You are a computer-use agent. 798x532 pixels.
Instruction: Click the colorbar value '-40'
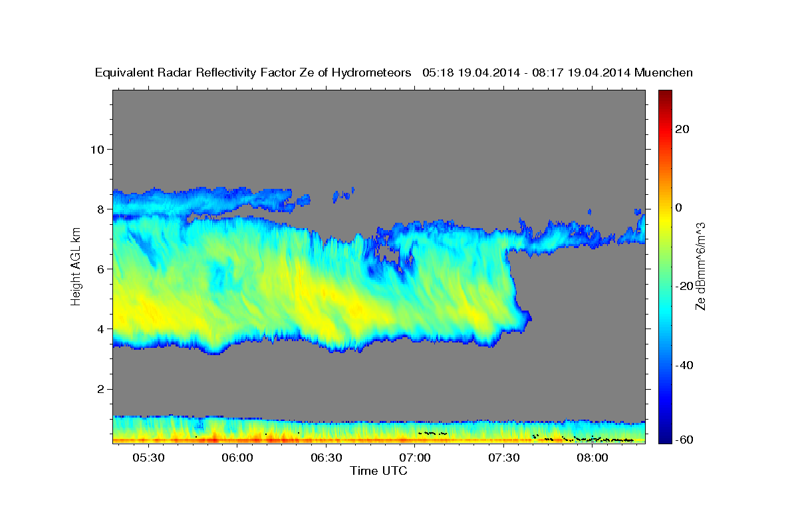point(683,365)
